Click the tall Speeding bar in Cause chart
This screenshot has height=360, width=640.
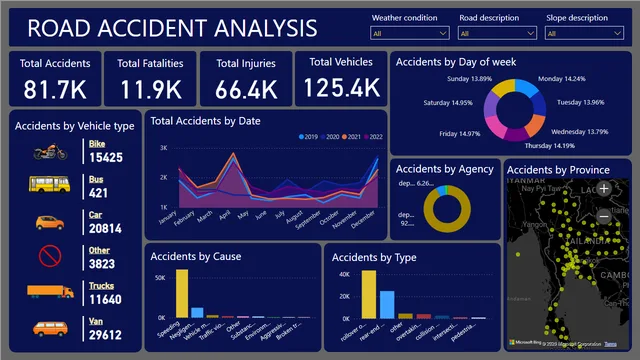(x=182, y=293)
